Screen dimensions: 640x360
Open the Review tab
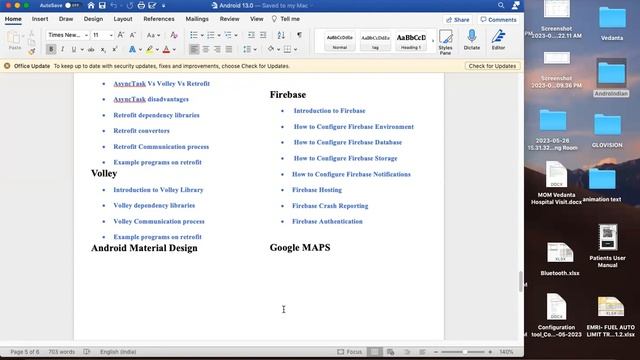(229, 19)
